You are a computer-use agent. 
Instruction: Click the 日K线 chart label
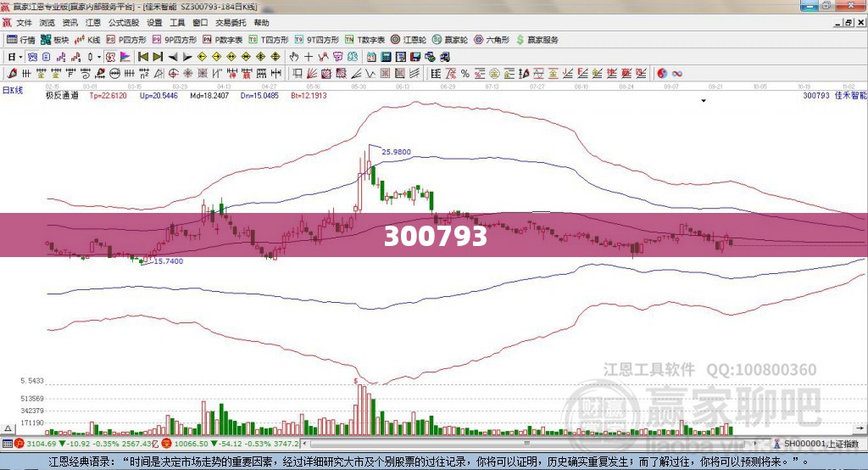(13, 90)
